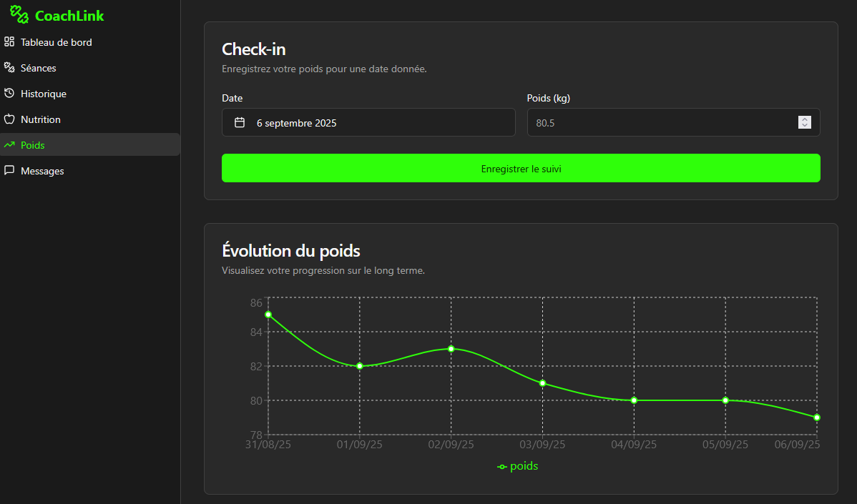Viewport: 857px width, 504px height.
Task: Click the Séances dumbbell icon
Action: 9,67
